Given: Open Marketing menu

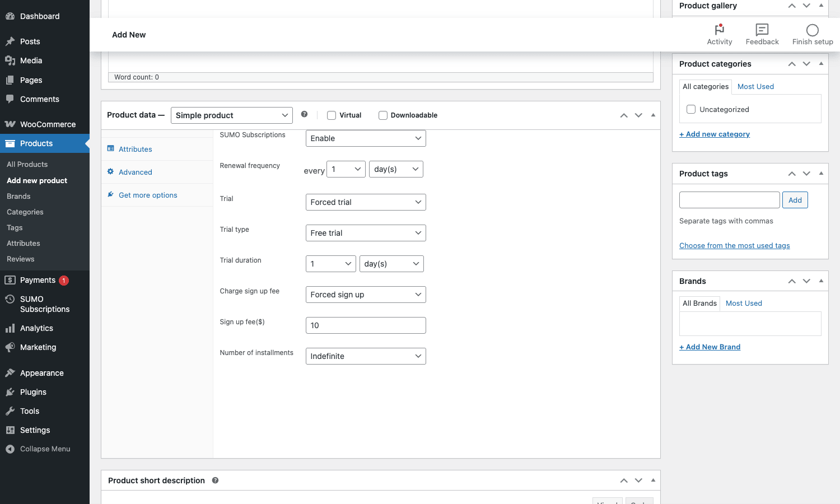Looking at the screenshot, I should 45,347.
